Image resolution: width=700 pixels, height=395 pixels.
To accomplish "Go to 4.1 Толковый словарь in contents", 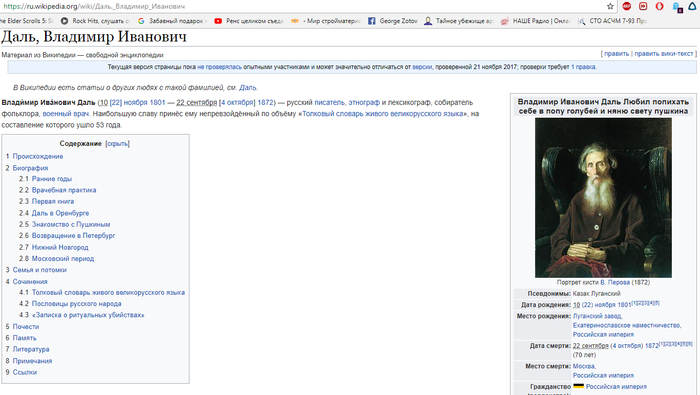I will point(108,292).
